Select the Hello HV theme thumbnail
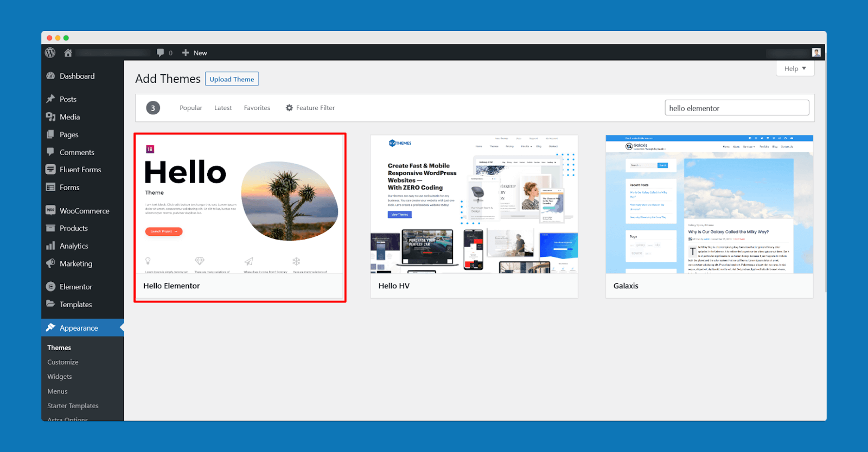The image size is (868, 452). [x=474, y=204]
